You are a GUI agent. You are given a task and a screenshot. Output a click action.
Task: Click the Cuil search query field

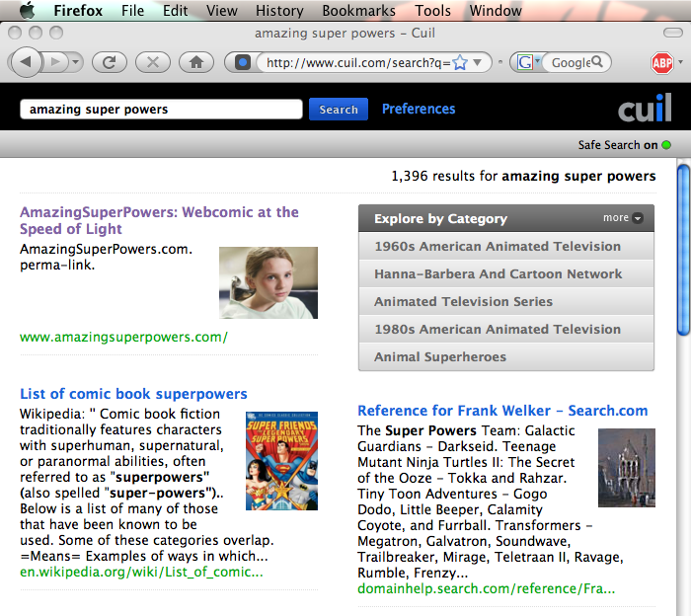[x=161, y=110]
